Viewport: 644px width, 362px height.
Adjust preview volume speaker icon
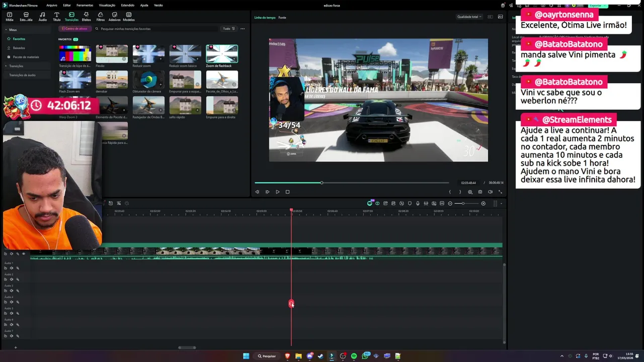490,192
